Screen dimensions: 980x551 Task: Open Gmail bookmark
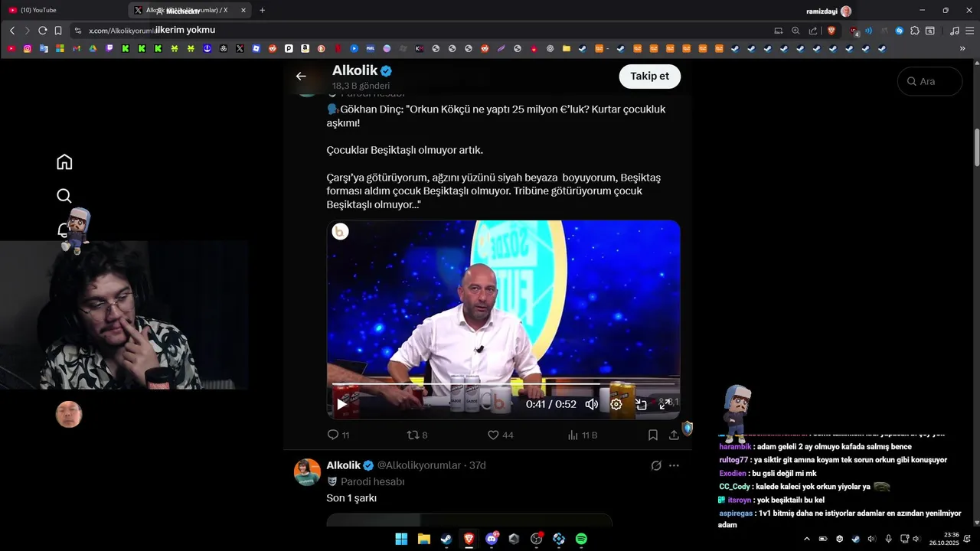tap(77, 48)
